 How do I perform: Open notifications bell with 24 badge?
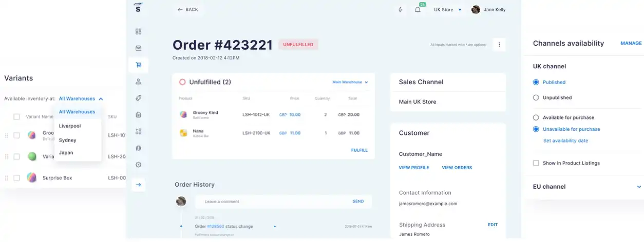tap(418, 9)
